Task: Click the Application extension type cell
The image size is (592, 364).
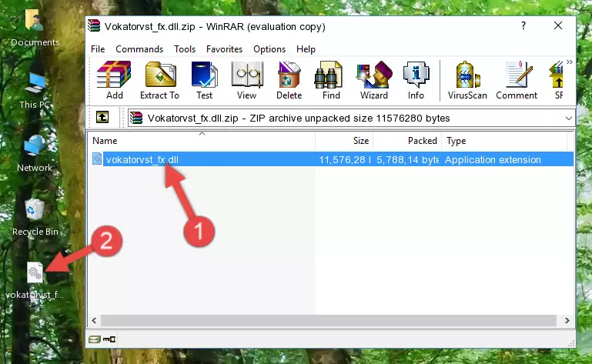Action: point(493,160)
